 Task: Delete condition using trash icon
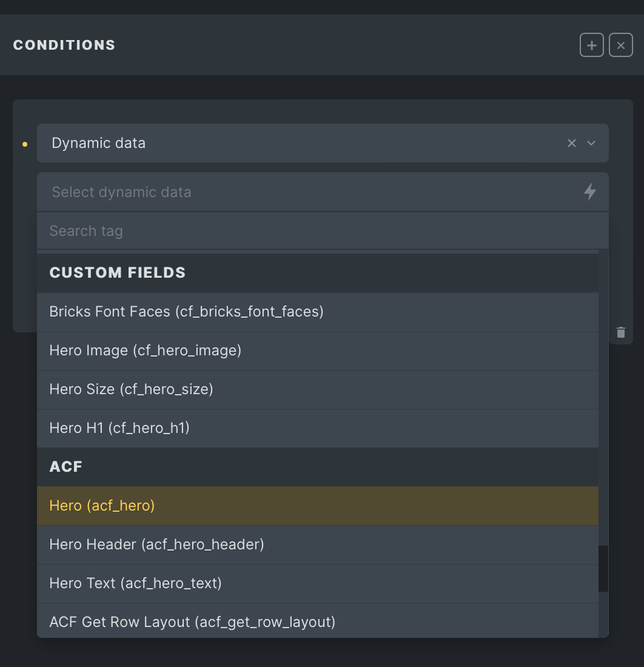(x=620, y=332)
